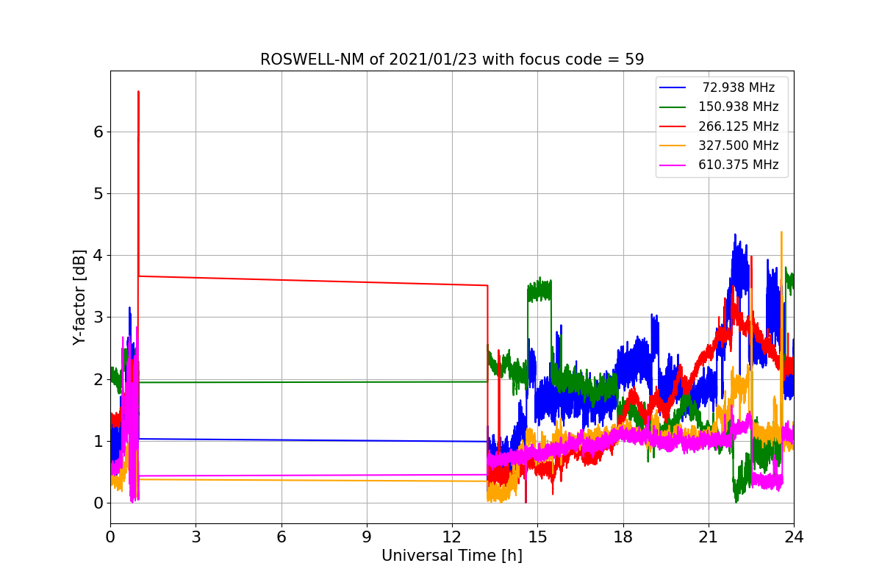Click the plot title ROSWELL-NM of 2021/01/23

(452, 60)
